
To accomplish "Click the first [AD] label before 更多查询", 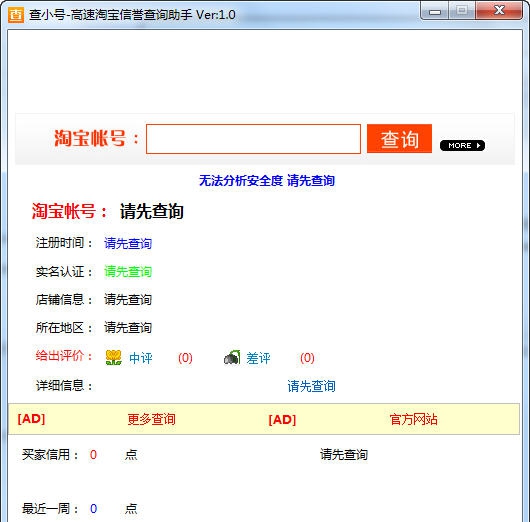I will 31,419.
